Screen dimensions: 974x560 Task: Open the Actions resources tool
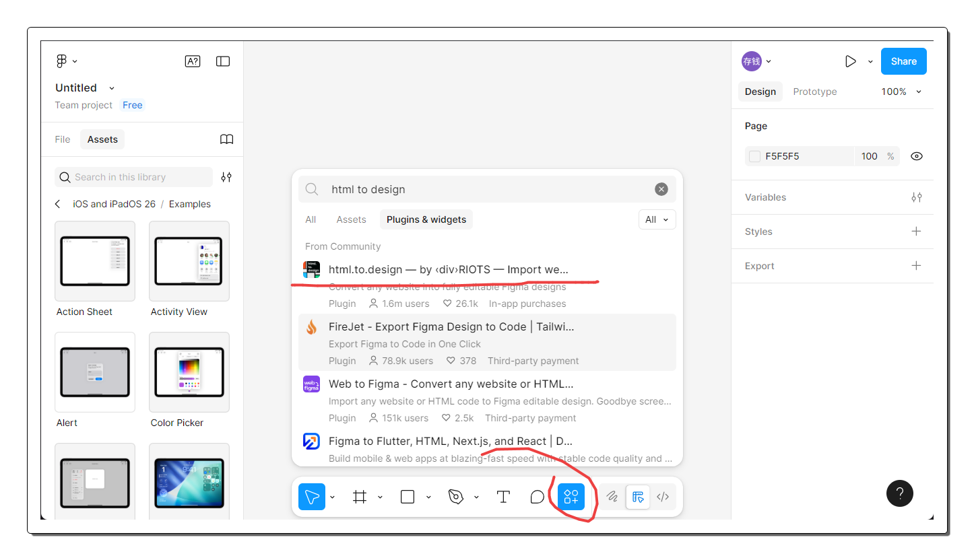571,497
